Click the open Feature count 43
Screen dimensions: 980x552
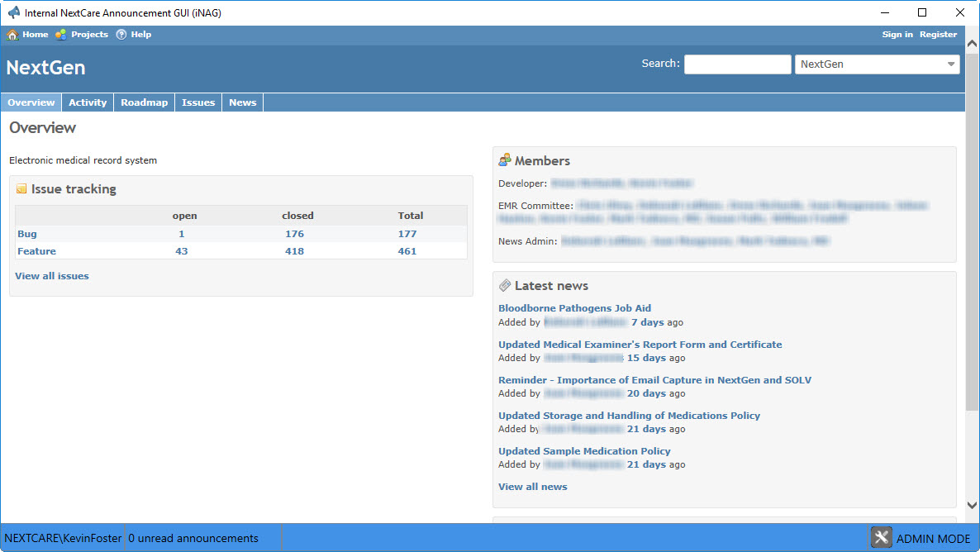coord(182,251)
